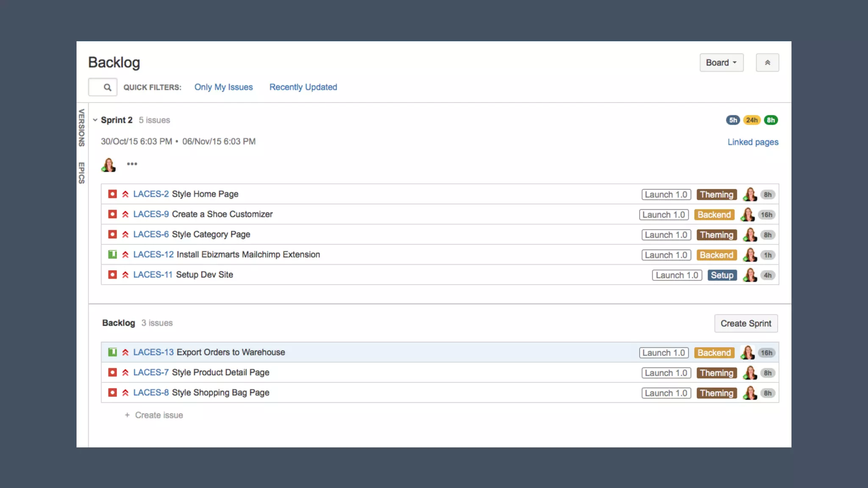Toggle the Only My Issues quick filter
868x488 pixels.
[223, 87]
